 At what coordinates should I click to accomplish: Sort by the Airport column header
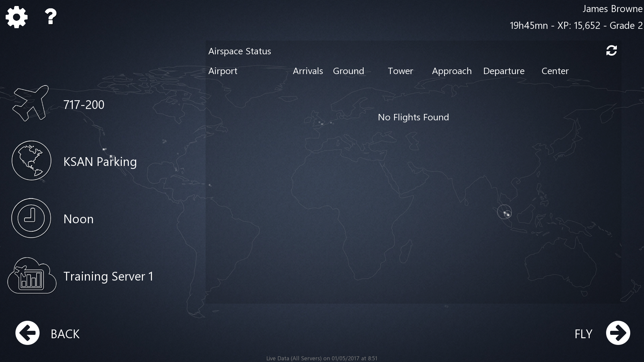point(223,71)
